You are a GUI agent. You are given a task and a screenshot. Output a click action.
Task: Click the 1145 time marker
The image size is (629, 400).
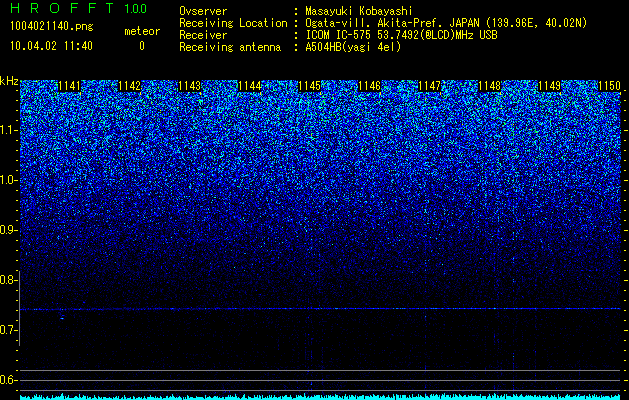pos(310,86)
